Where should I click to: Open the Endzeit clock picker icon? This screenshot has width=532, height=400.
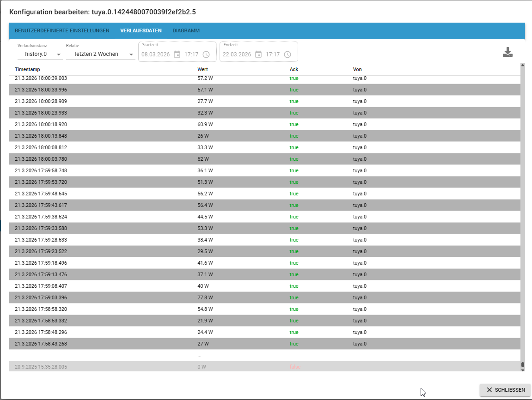(x=287, y=54)
